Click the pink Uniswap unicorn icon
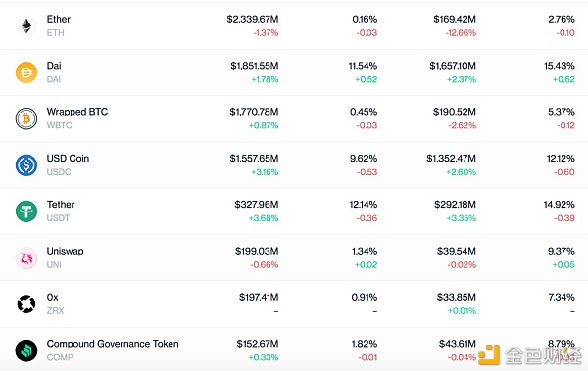 (26, 257)
